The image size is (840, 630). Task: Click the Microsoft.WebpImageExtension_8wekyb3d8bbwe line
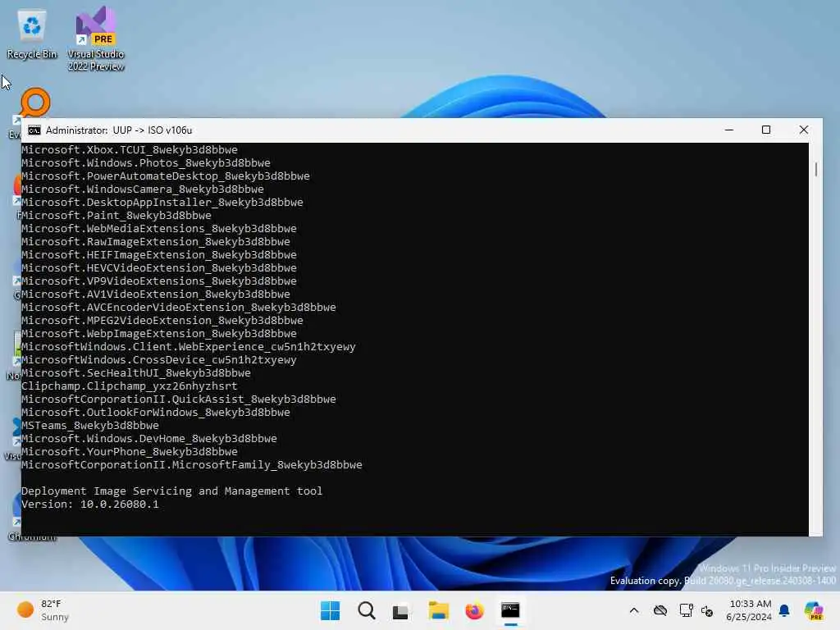tap(159, 333)
